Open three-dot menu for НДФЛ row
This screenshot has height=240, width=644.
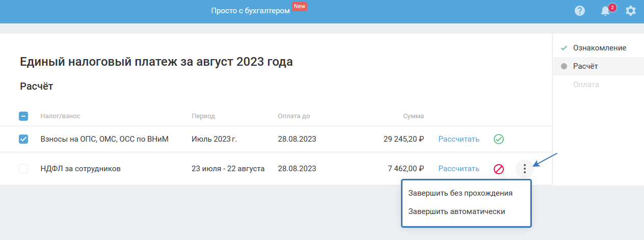(525, 169)
